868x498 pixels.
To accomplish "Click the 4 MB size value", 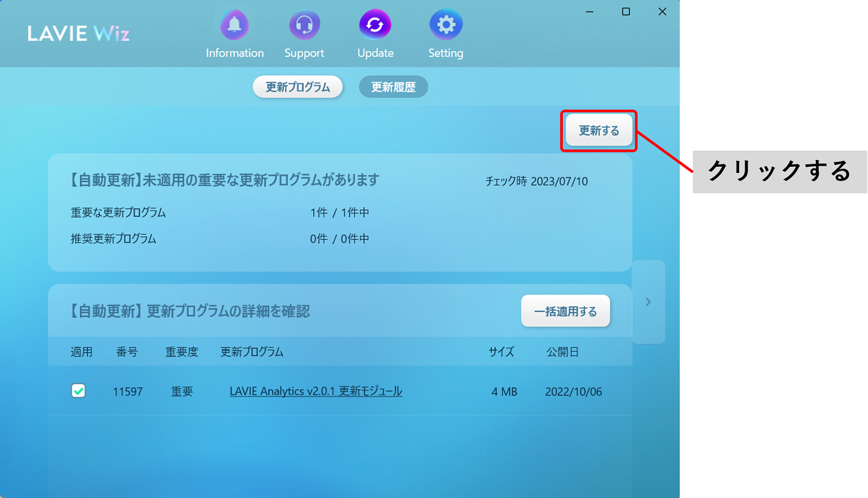I will pyautogui.click(x=504, y=392).
